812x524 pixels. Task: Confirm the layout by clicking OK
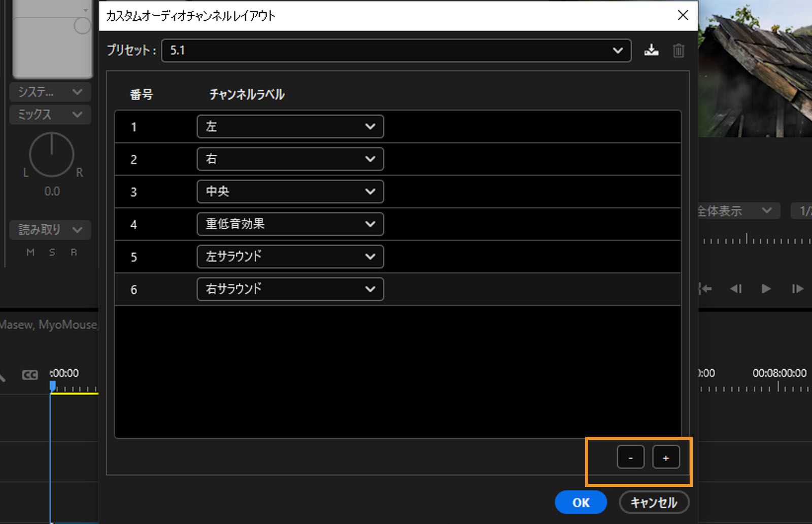(x=581, y=502)
